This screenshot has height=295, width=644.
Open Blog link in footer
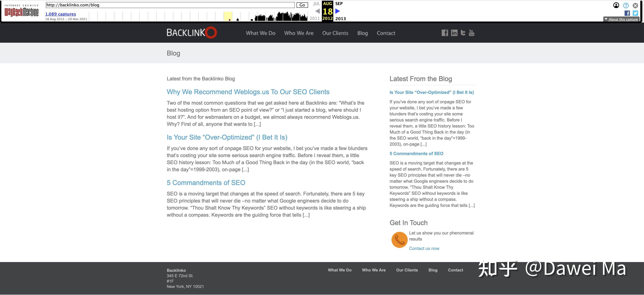pyautogui.click(x=433, y=270)
